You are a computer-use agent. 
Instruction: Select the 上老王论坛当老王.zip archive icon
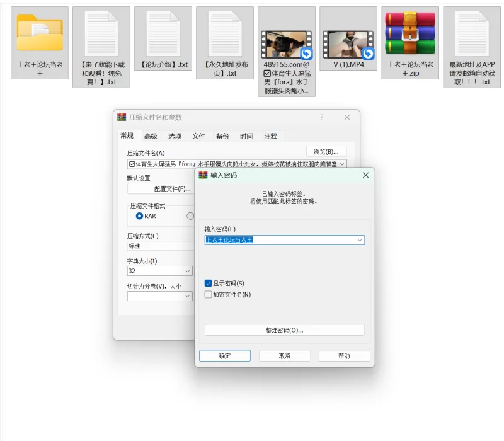pyautogui.click(x=410, y=33)
